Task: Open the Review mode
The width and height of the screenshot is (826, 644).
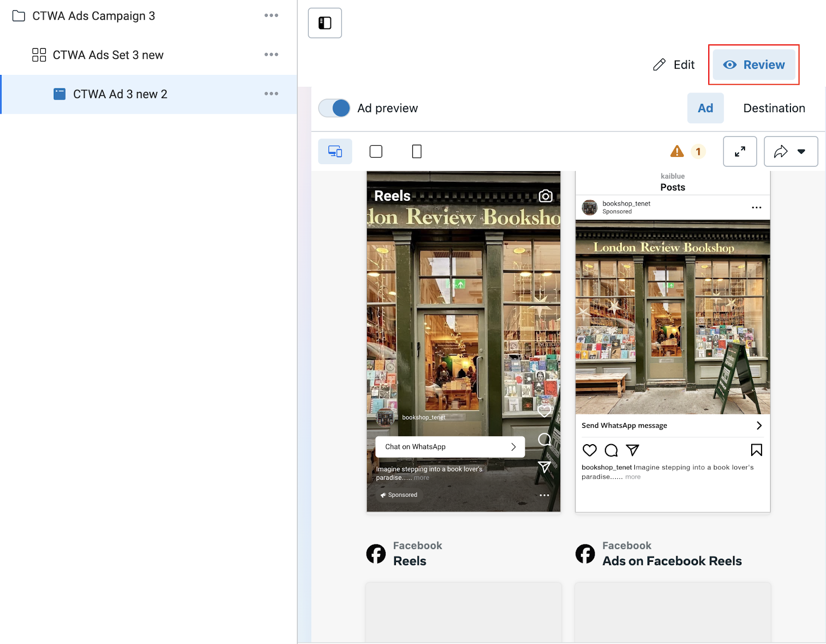Action: coord(754,65)
